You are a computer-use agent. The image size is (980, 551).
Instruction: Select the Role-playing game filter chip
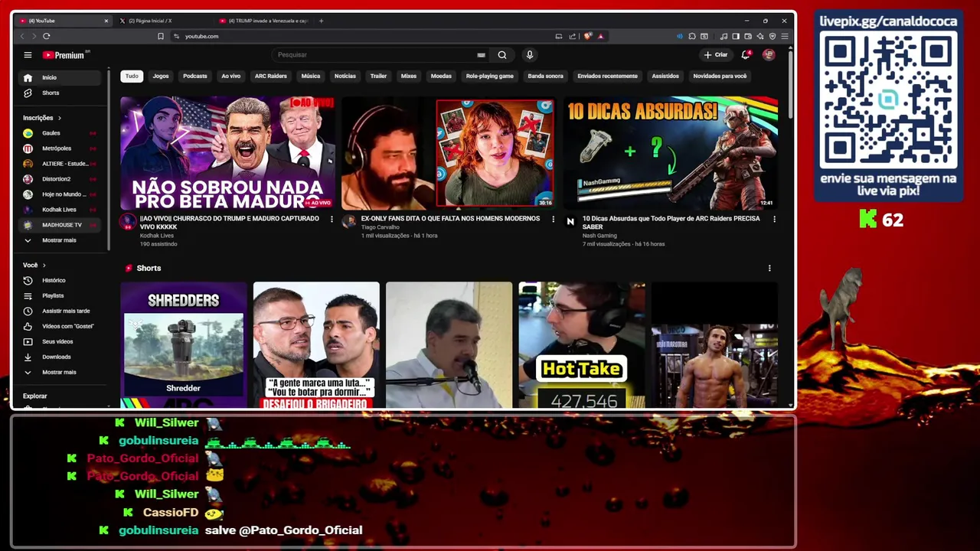489,76
